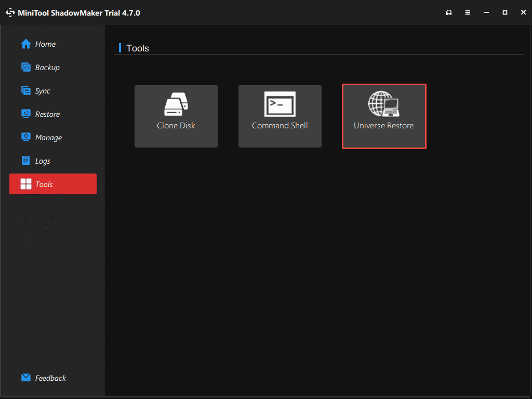Open the hamburger menu icon

click(468, 12)
